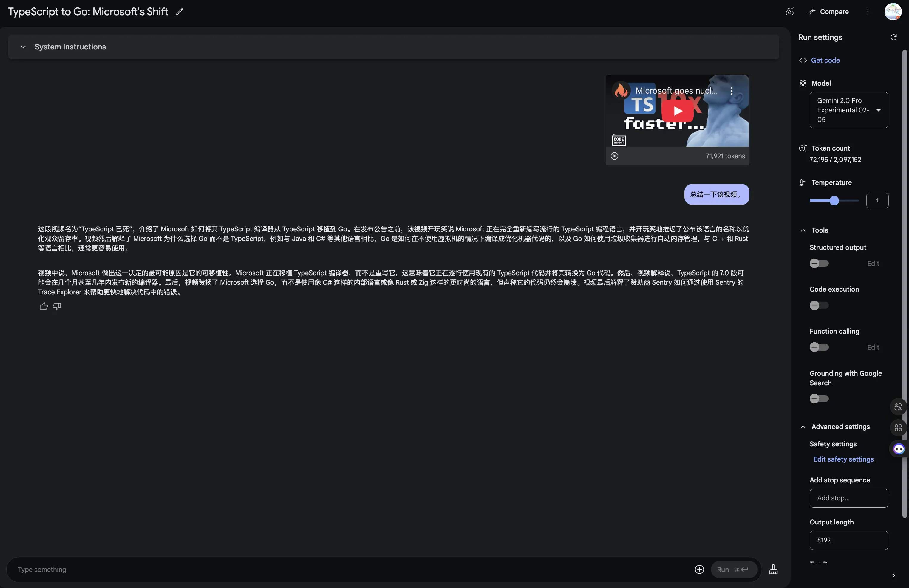Open the Compare mode
The image size is (909, 588).
(828, 12)
